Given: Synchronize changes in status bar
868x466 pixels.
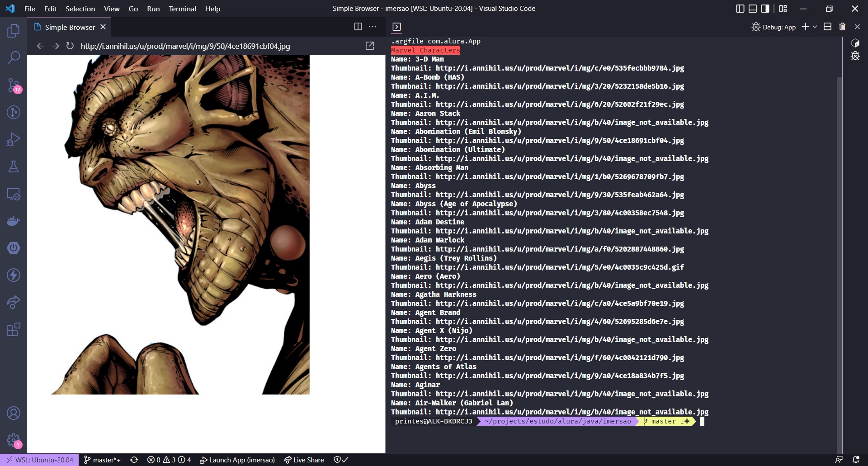Looking at the screenshot, I should point(134,460).
